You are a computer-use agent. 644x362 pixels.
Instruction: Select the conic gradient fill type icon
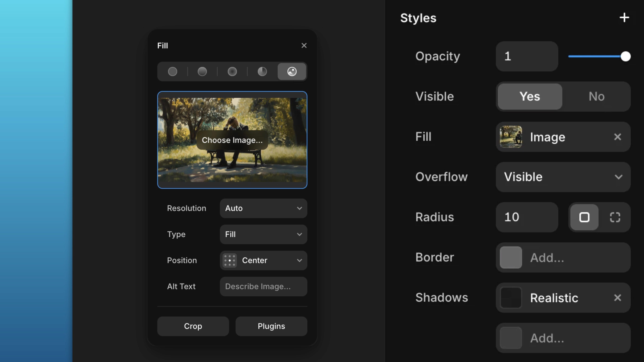(262, 72)
